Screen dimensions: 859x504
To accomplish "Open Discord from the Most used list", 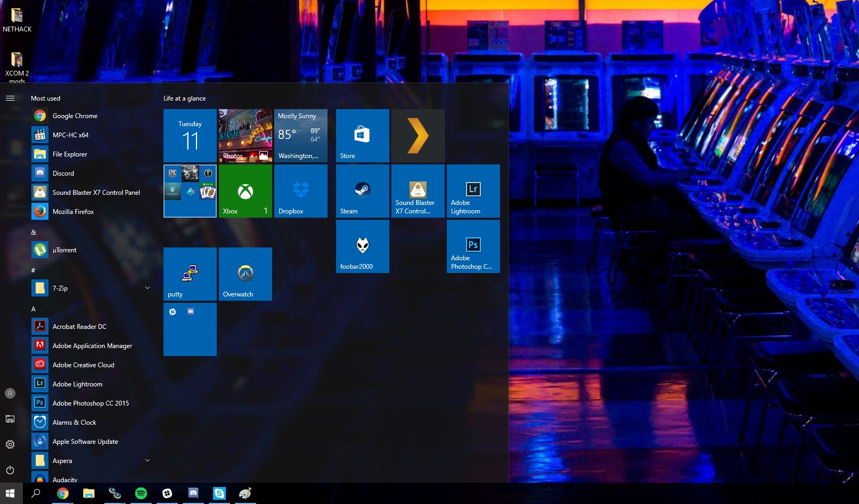I will (91, 173).
